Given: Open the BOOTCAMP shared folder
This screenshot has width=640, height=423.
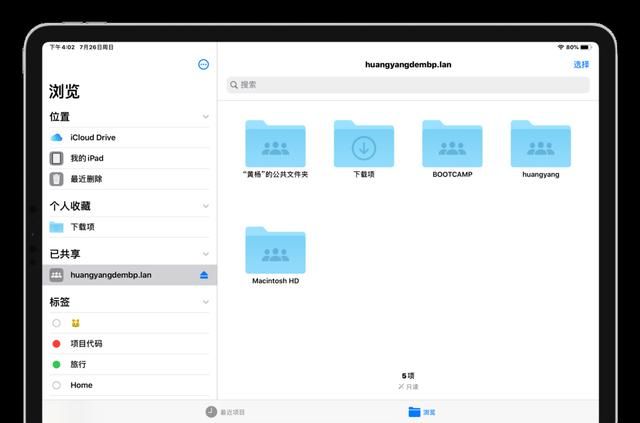Looking at the screenshot, I should coord(452,143).
